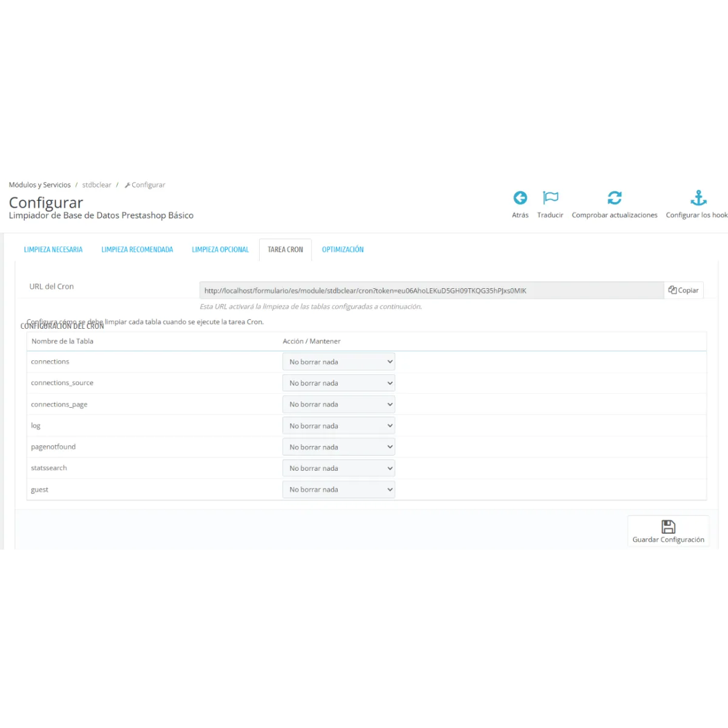Open the action dropdown for guest
The width and height of the screenshot is (728, 728).
click(x=339, y=490)
